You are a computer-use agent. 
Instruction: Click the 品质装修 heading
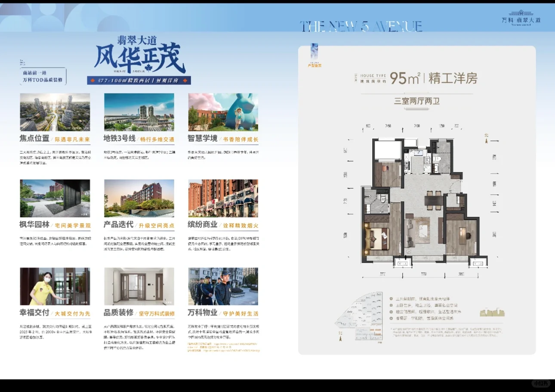pyautogui.click(x=119, y=313)
